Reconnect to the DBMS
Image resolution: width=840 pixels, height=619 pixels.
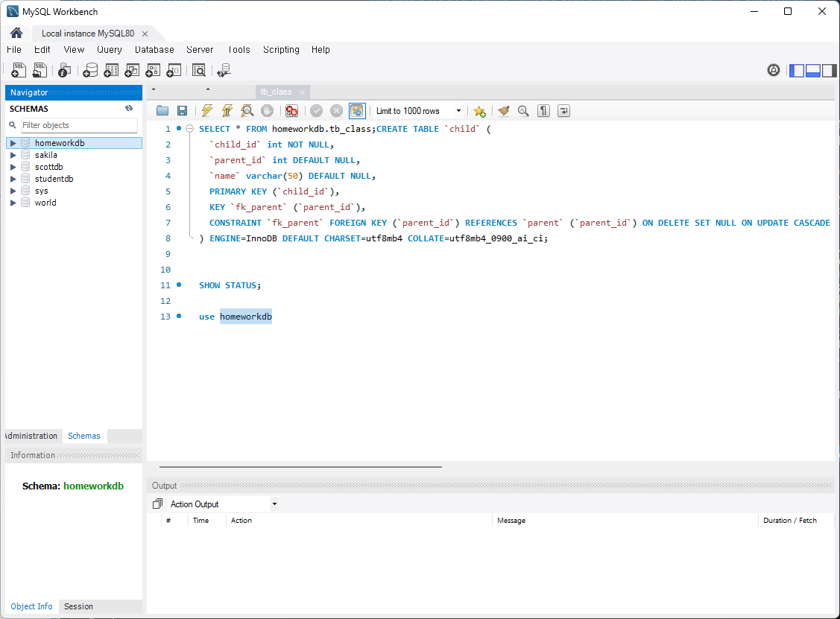[x=224, y=69]
